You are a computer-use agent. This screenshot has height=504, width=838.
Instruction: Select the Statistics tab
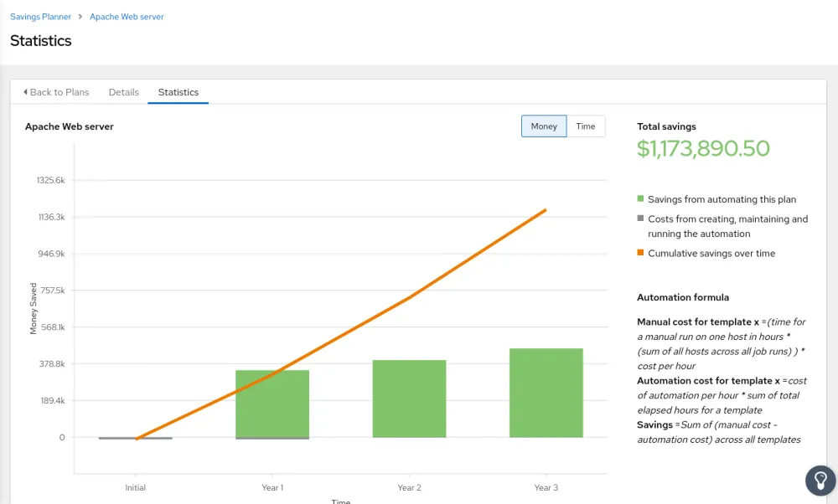click(178, 92)
